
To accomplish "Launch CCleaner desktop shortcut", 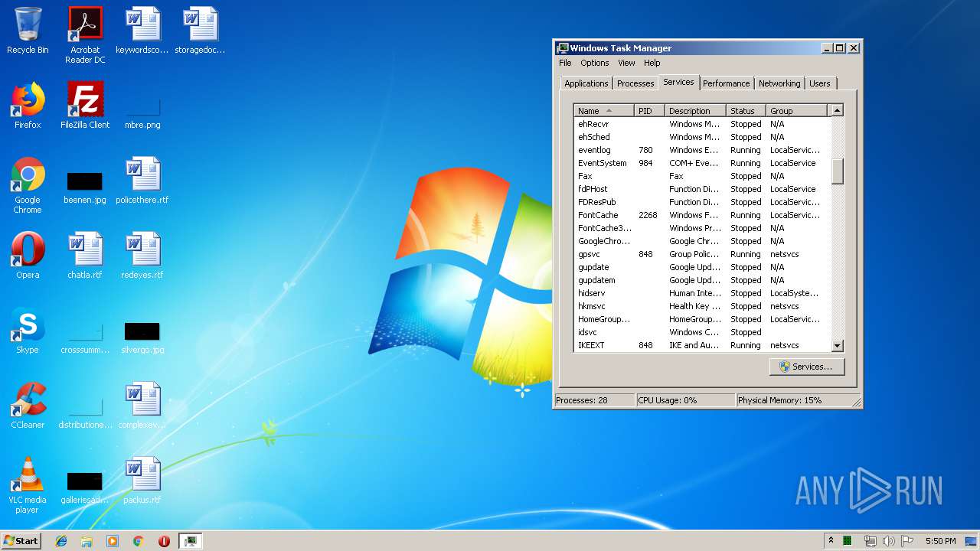I will [28, 406].
